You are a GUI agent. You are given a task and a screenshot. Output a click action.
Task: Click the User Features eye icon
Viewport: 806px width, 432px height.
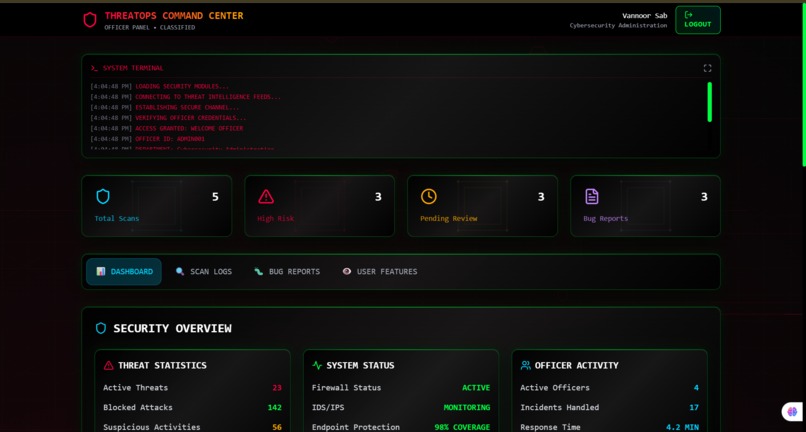pyautogui.click(x=347, y=271)
